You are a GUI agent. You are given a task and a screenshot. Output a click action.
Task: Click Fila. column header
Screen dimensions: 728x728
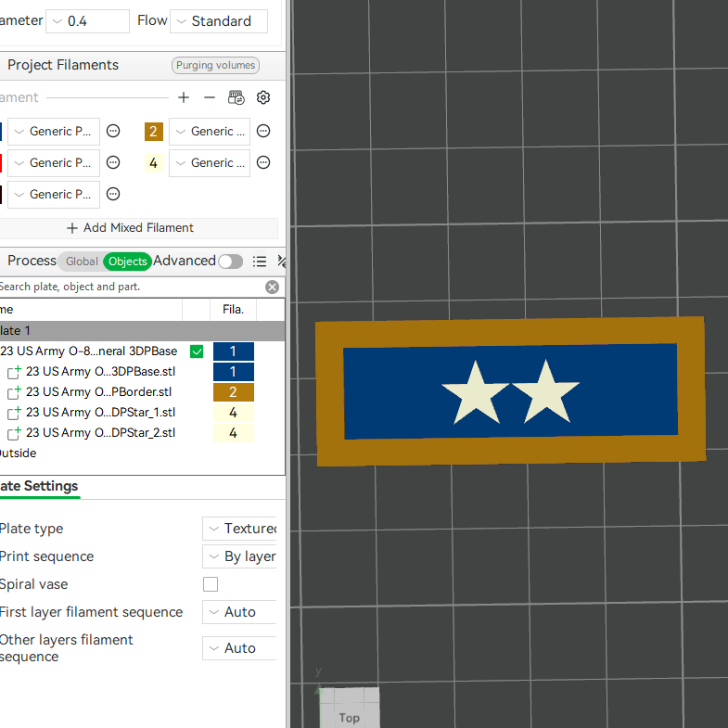coord(233,310)
